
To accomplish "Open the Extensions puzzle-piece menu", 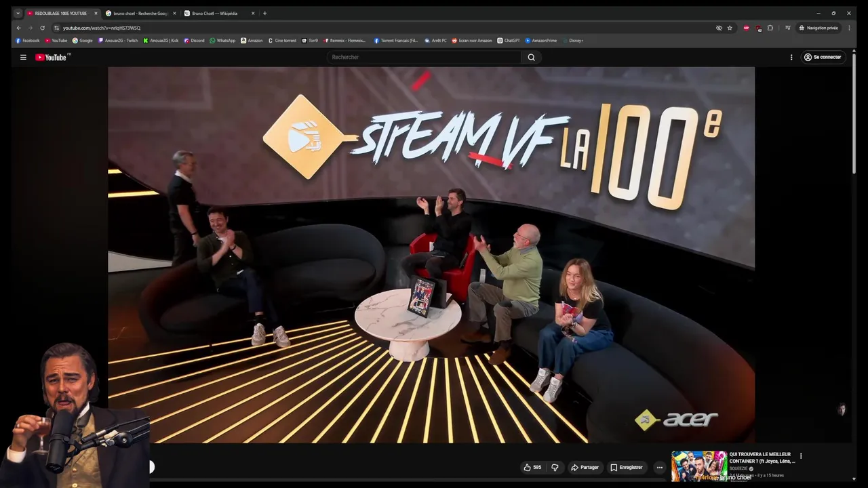I will 770,28.
